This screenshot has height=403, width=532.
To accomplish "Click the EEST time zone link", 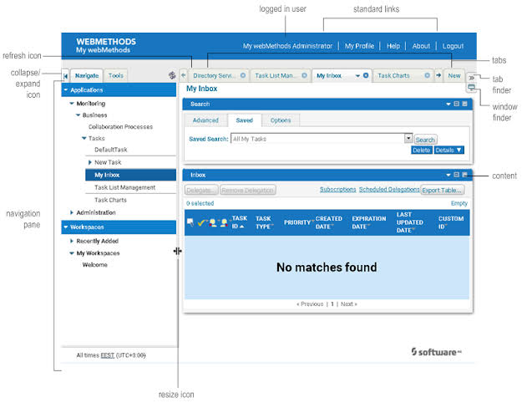I will tap(107, 355).
